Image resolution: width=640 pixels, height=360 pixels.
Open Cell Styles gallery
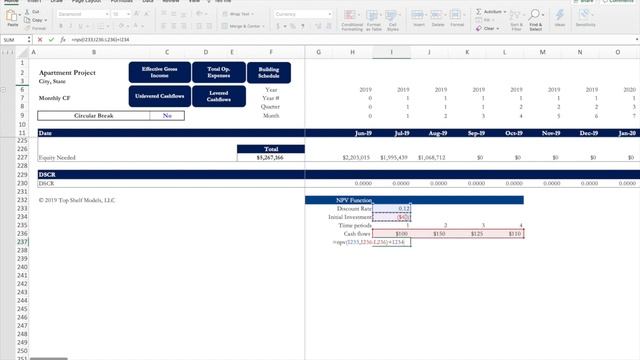[392, 20]
